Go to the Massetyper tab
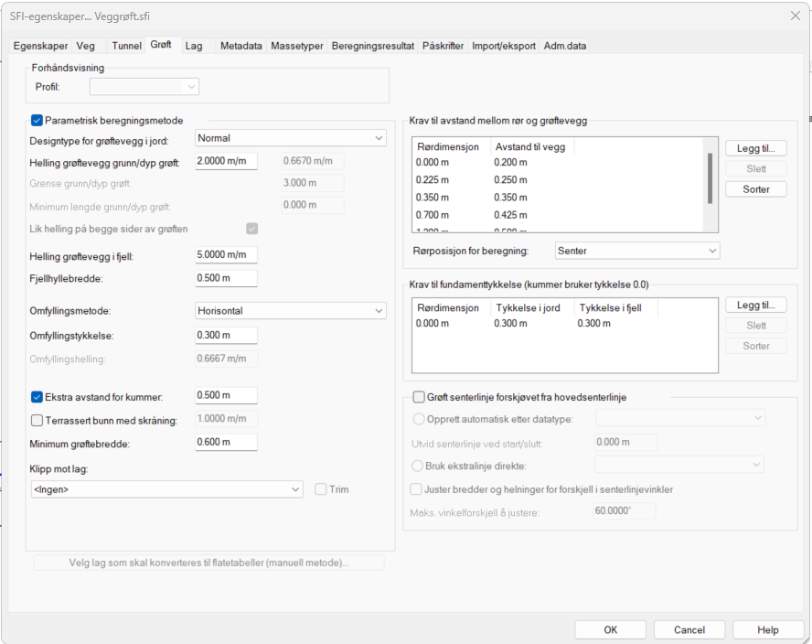 (296, 46)
